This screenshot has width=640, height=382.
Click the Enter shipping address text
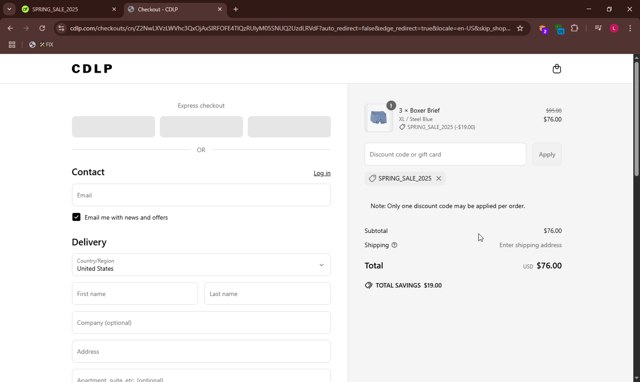click(530, 245)
